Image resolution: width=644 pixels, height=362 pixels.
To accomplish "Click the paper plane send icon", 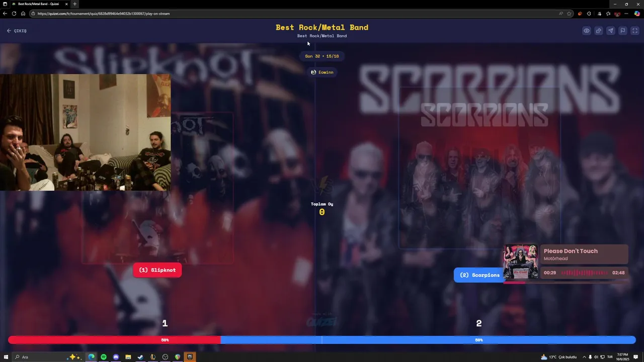I will tap(611, 31).
